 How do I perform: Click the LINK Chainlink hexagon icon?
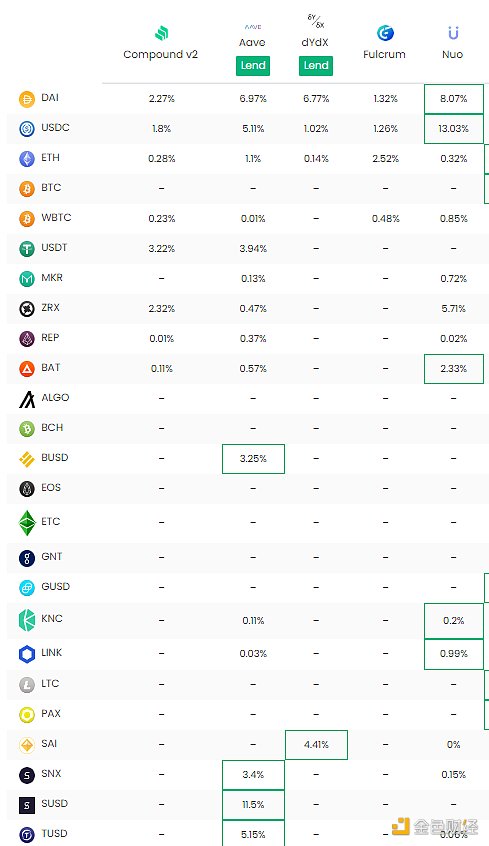pos(27,654)
